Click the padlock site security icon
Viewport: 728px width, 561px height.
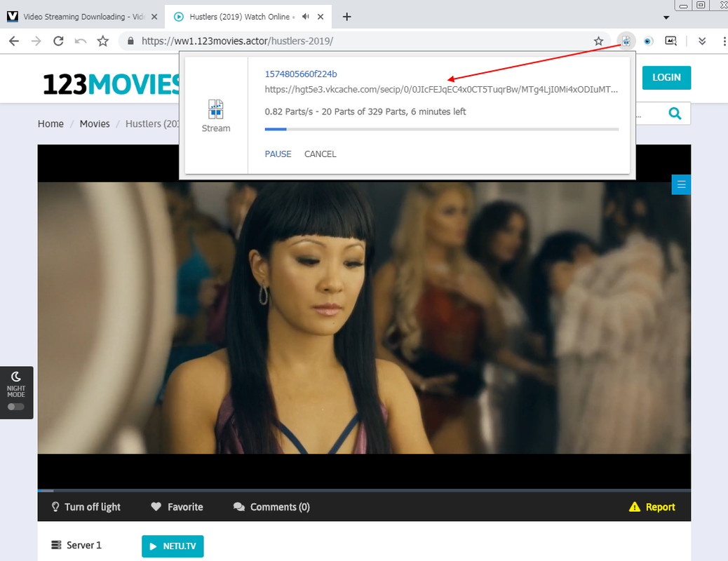click(x=131, y=41)
